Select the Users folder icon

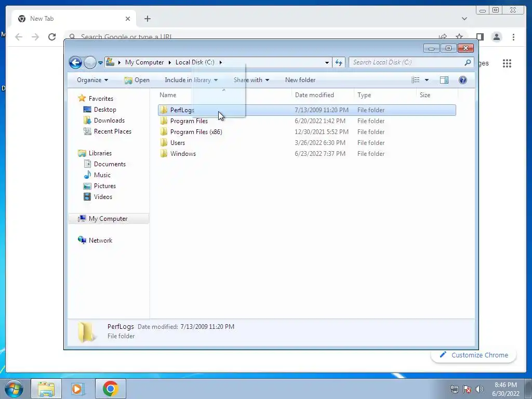[x=164, y=143]
